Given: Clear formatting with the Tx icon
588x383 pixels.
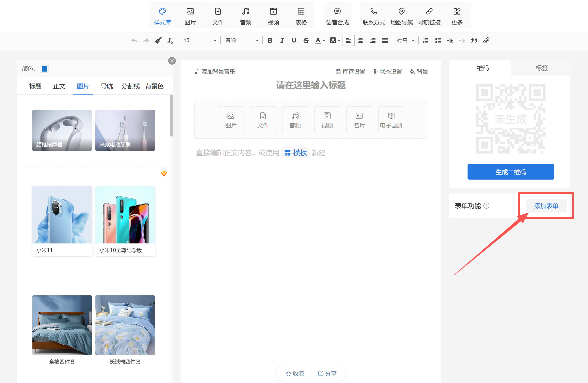Looking at the screenshot, I should coord(170,40).
